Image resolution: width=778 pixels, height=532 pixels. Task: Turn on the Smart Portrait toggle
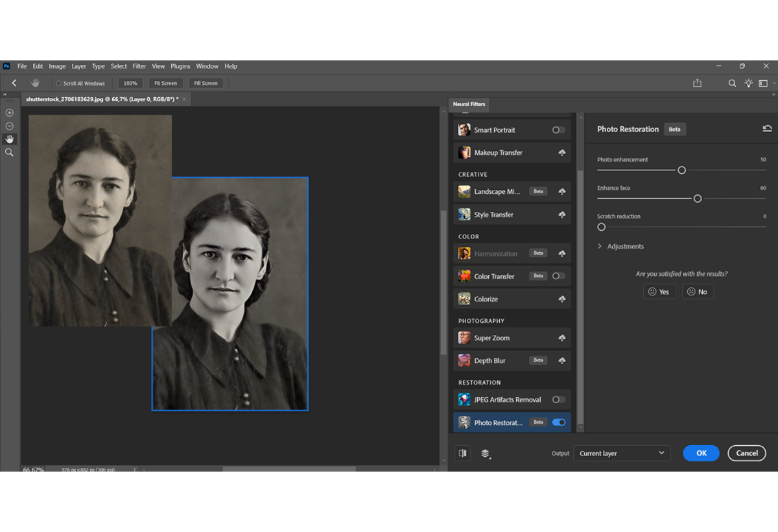pos(558,130)
